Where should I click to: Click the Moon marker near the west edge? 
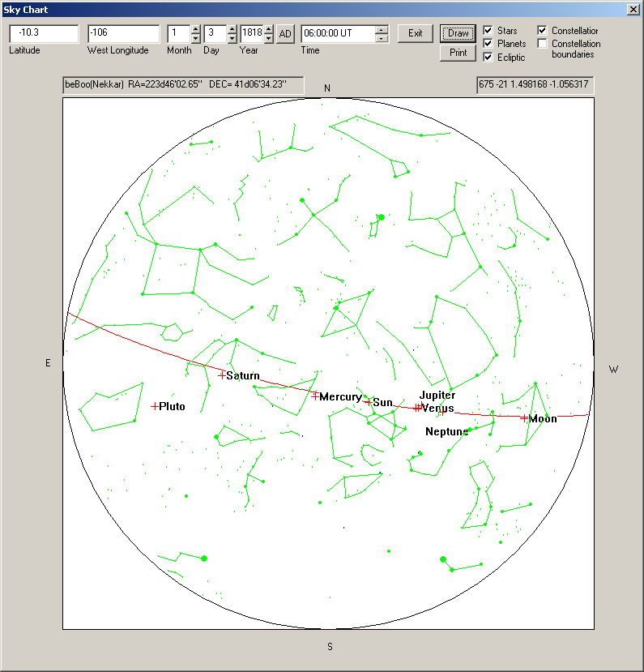tap(524, 418)
